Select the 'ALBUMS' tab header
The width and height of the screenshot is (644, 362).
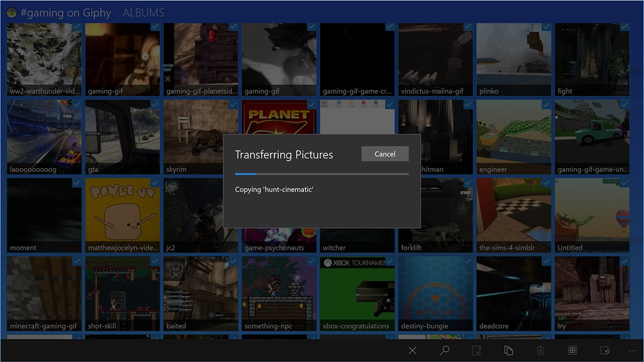click(x=143, y=12)
